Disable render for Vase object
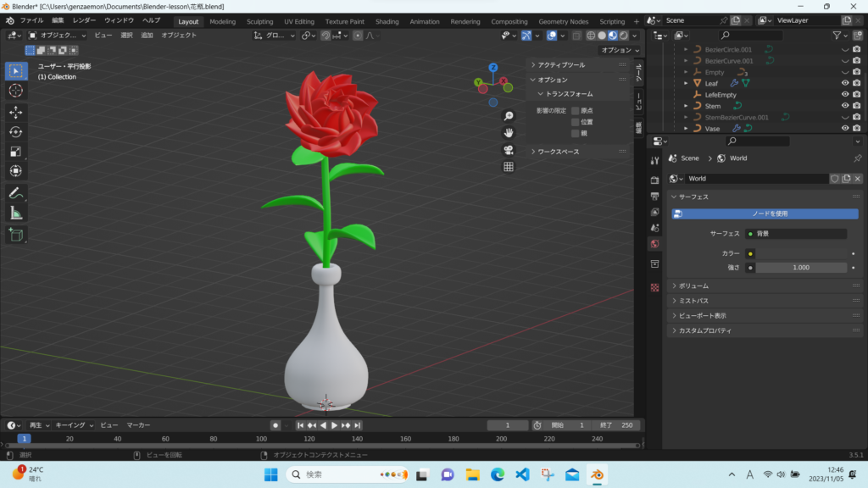The image size is (868, 488). pyautogui.click(x=857, y=129)
